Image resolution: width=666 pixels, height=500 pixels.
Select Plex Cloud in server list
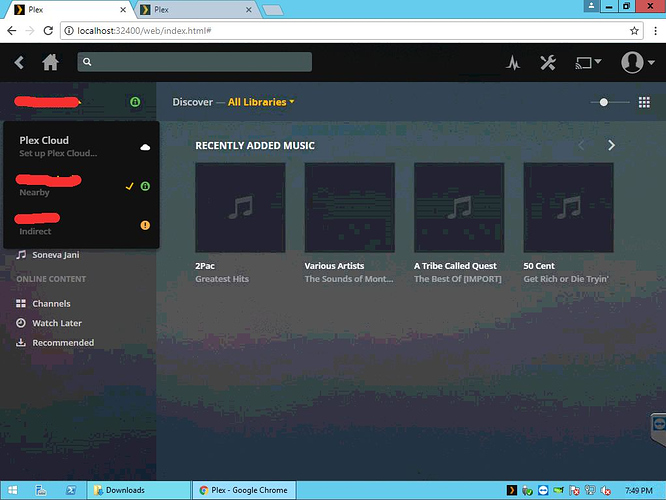(81, 146)
